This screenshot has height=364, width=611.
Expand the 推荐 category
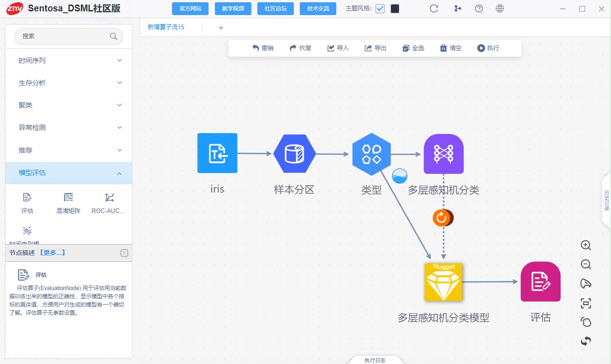point(68,150)
